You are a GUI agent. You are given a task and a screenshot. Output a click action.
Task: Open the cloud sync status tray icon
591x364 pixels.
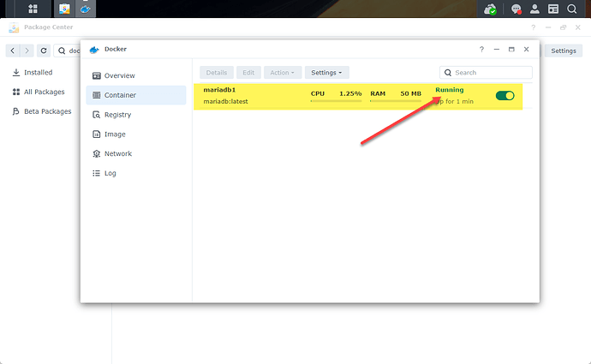(x=490, y=9)
